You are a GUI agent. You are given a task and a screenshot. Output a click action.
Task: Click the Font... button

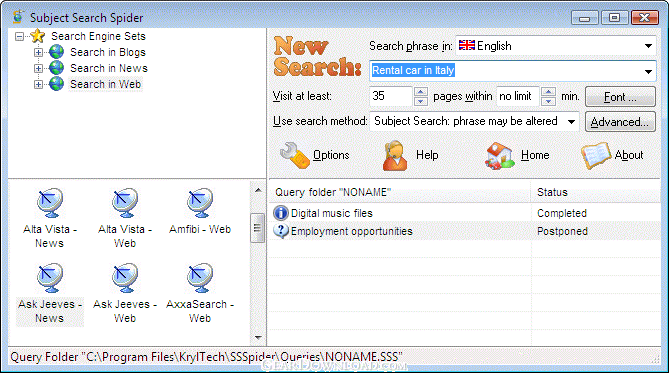[620, 97]
